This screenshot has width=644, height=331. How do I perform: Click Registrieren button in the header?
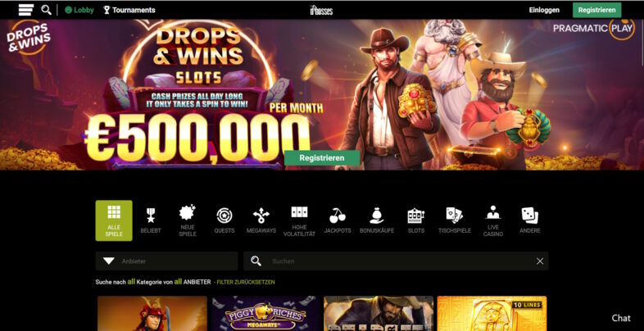coord(596,10)
